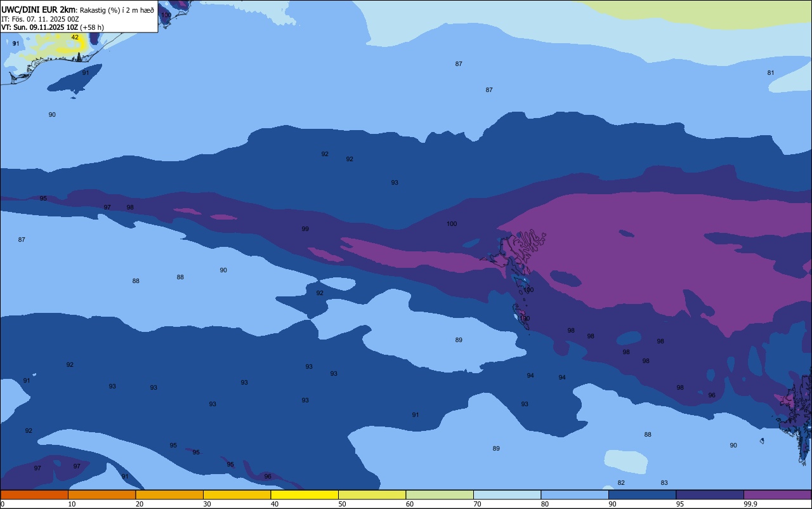The width and height of the screenshot is (812, 509).
Task: Click the dark indigo 95–99.9 legend swatch
Action: pos(710,494)
